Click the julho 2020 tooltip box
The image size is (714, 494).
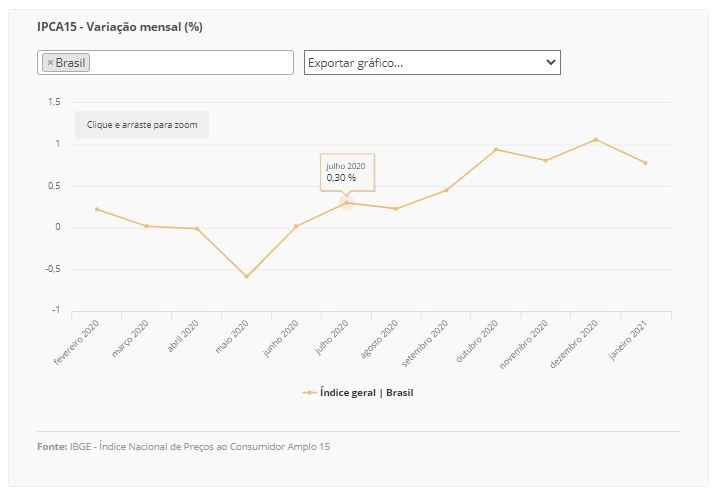[x=347, y=172]
